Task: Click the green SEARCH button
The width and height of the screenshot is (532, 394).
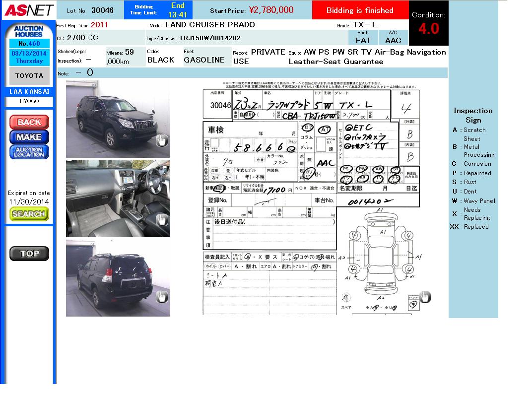Action: pyautogui.click(x=29, y=214)
